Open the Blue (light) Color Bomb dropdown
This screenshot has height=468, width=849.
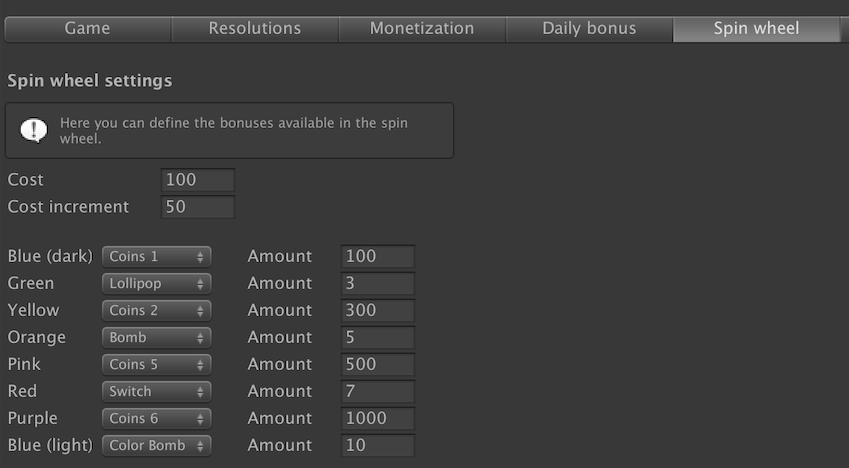click(156, 446)
